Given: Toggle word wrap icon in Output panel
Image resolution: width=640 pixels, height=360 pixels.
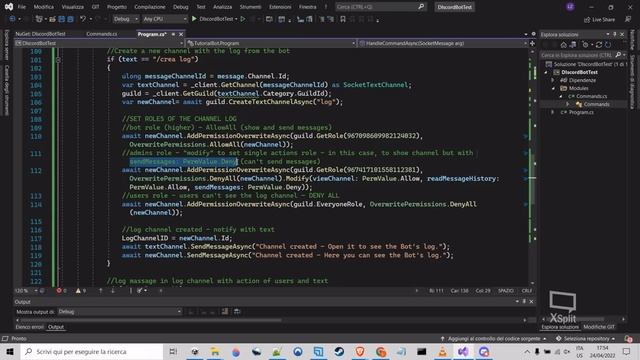Looking at the screenshot, I should 237,311.
